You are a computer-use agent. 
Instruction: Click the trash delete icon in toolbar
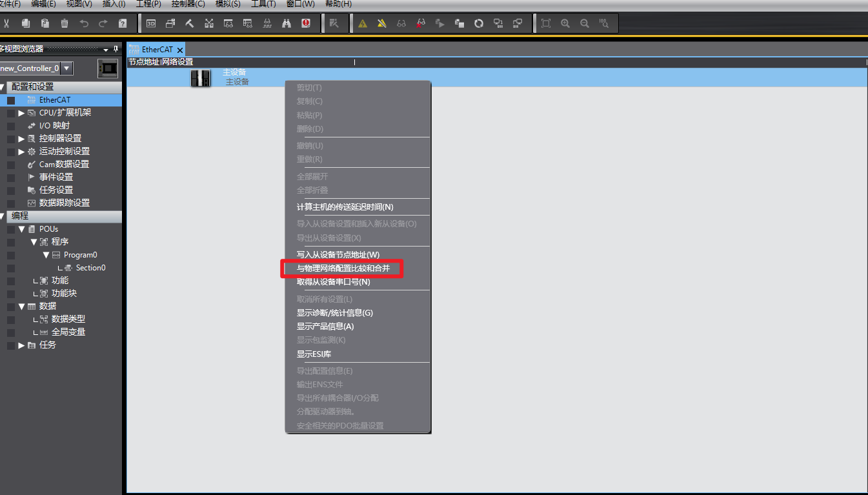(65, 24)
